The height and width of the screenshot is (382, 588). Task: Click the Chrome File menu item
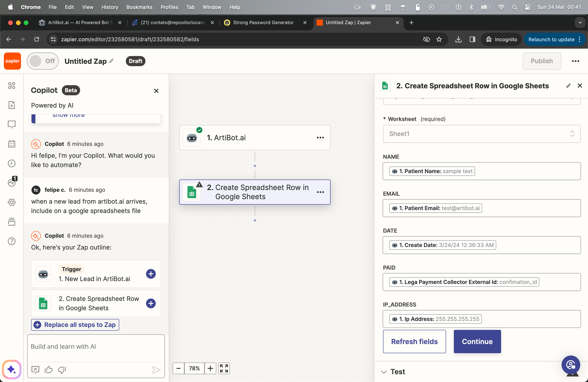pos(52,7)
